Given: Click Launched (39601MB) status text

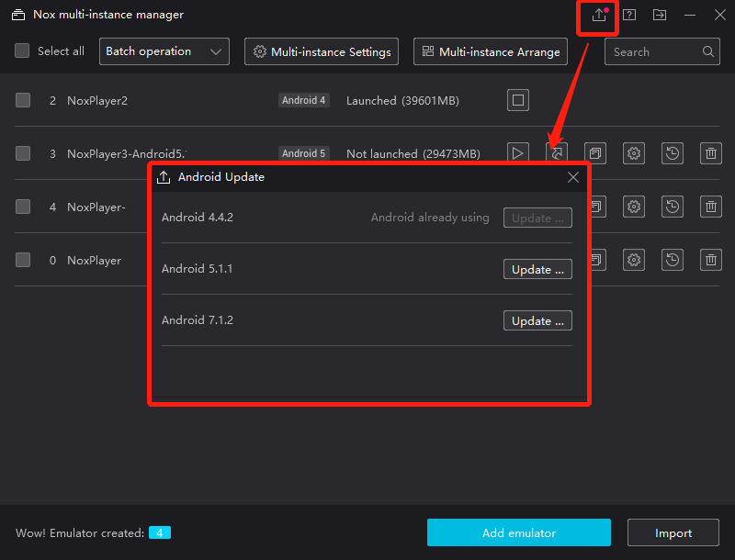Looking at the screenshot, I should click(x=402, y=101).
